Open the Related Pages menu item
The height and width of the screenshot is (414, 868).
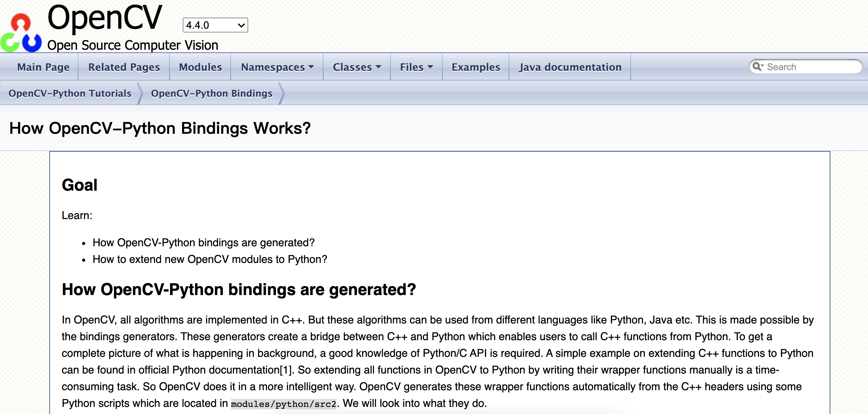(124, 67)
